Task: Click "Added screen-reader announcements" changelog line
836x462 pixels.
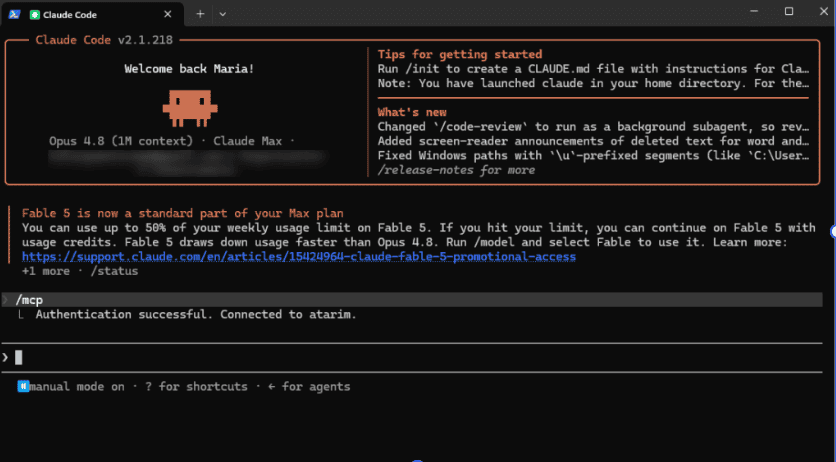Action: pos(593,141)
